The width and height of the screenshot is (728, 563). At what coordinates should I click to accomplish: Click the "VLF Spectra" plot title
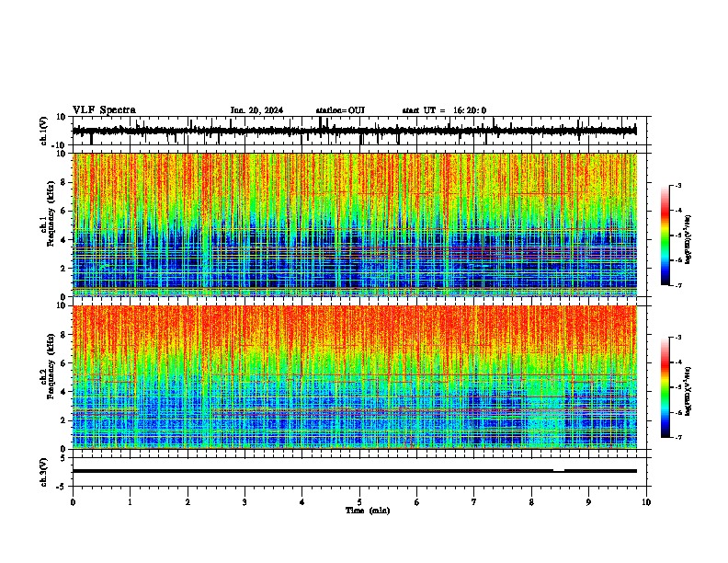[x=104, y=110]
